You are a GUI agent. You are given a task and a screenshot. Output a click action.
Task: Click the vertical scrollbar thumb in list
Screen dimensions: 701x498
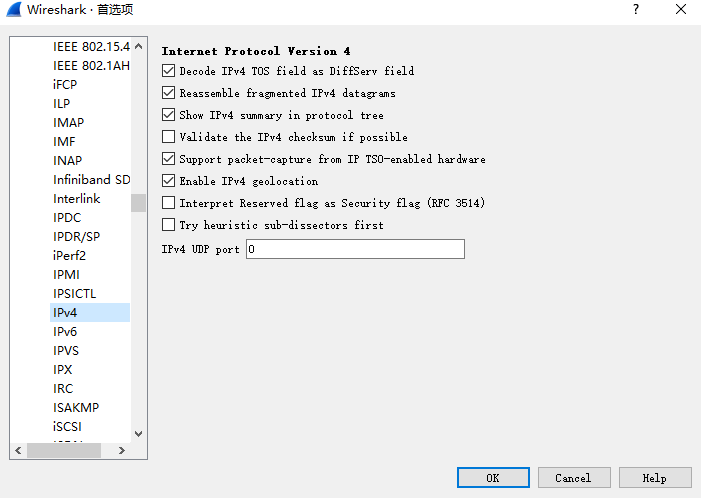[x=139, y=203]
